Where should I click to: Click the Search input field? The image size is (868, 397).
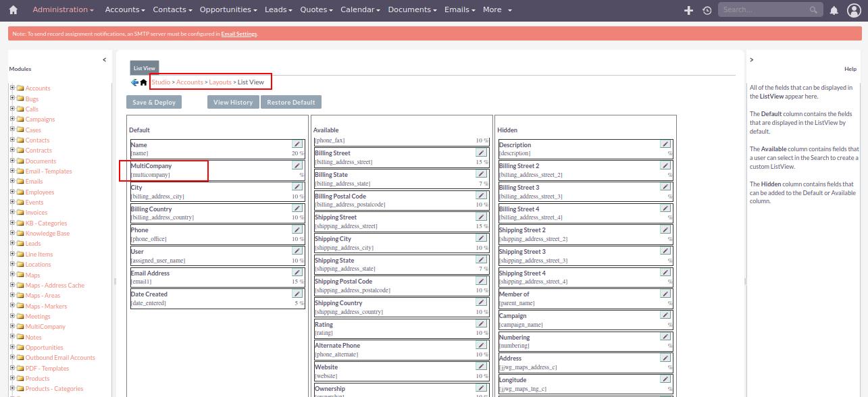click(x=763, y=10)
